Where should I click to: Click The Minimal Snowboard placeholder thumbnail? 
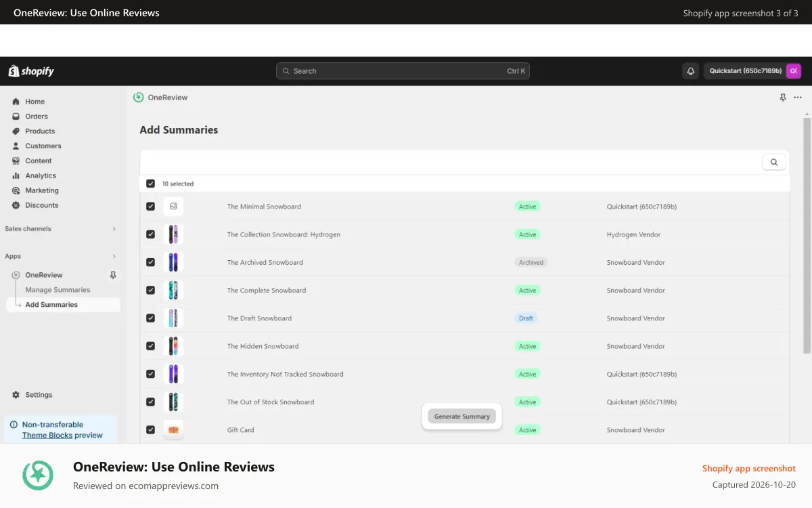click(x=174, y=207)
